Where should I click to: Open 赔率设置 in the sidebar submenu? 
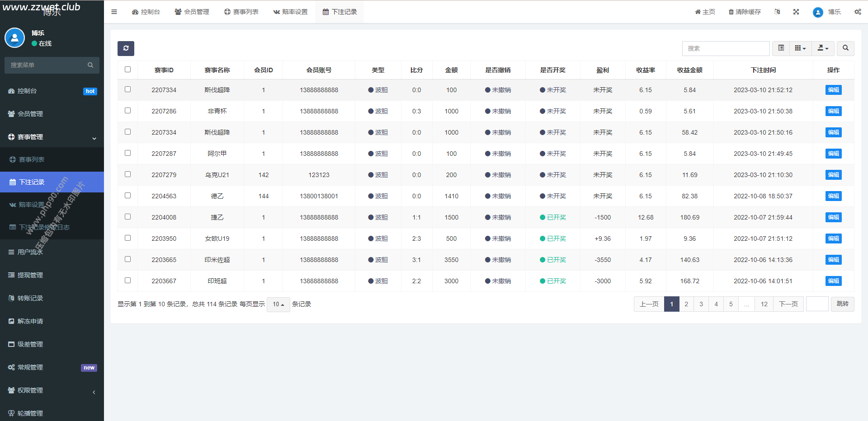[52, 205]
